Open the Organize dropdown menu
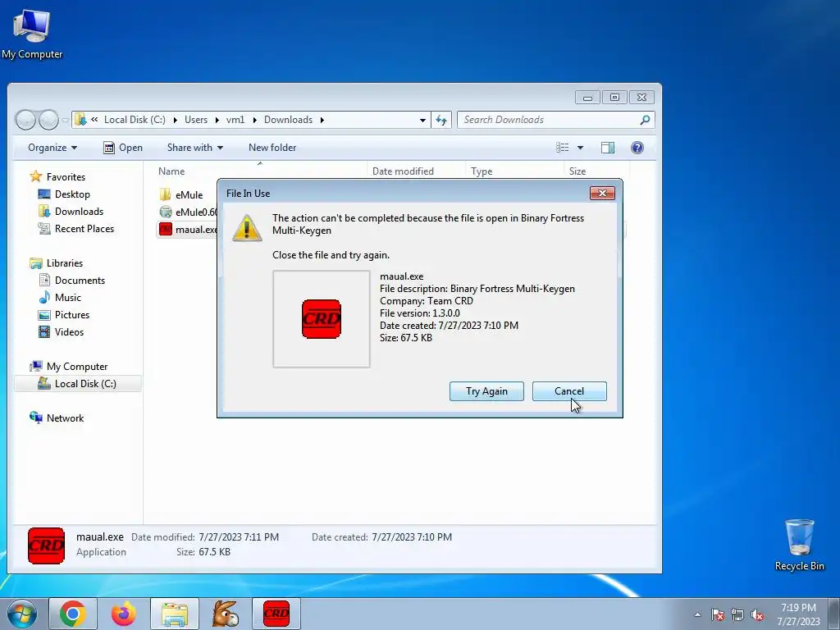The width and height of the screenshot is (840, 630). coord(52,148)
